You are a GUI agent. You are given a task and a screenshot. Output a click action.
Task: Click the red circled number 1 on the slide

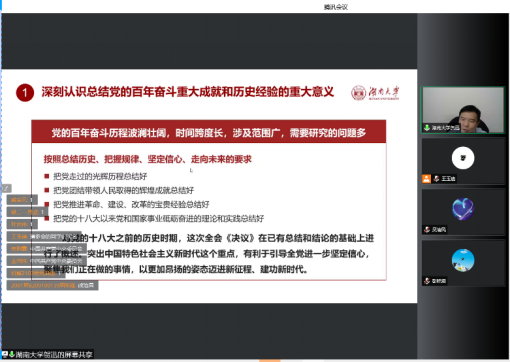coord(25,93)
